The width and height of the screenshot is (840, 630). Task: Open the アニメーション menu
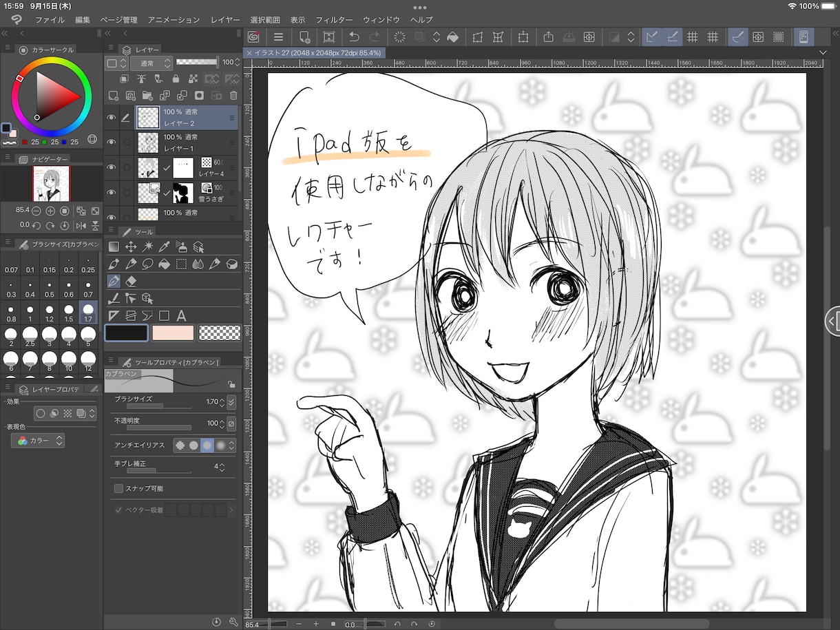coord(174,20)
